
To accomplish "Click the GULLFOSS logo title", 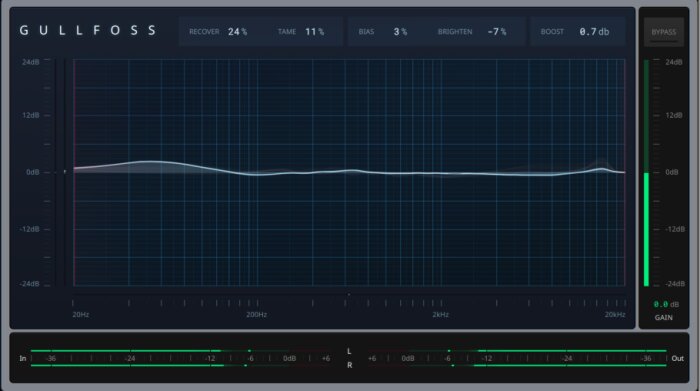I will tap(88, 30).
